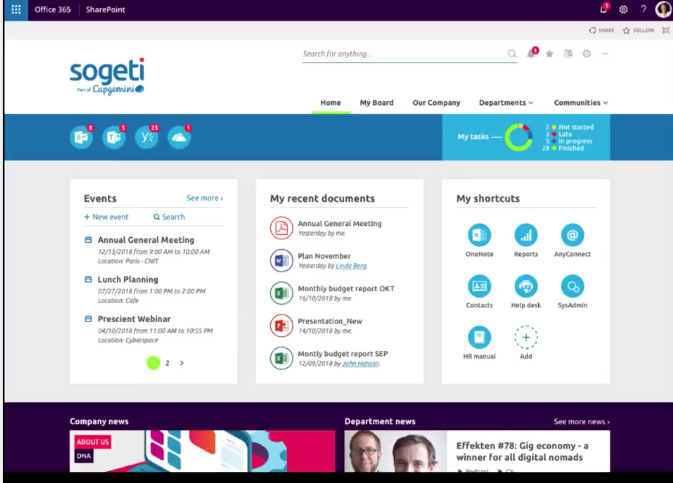
Task: Open the OneNote shortcut icon
Action: [479, 235]
